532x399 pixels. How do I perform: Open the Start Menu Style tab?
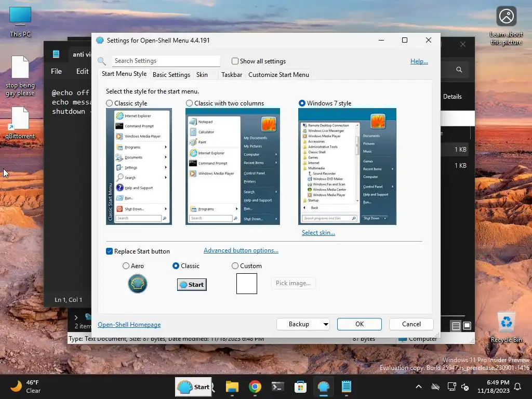point(124,74)
